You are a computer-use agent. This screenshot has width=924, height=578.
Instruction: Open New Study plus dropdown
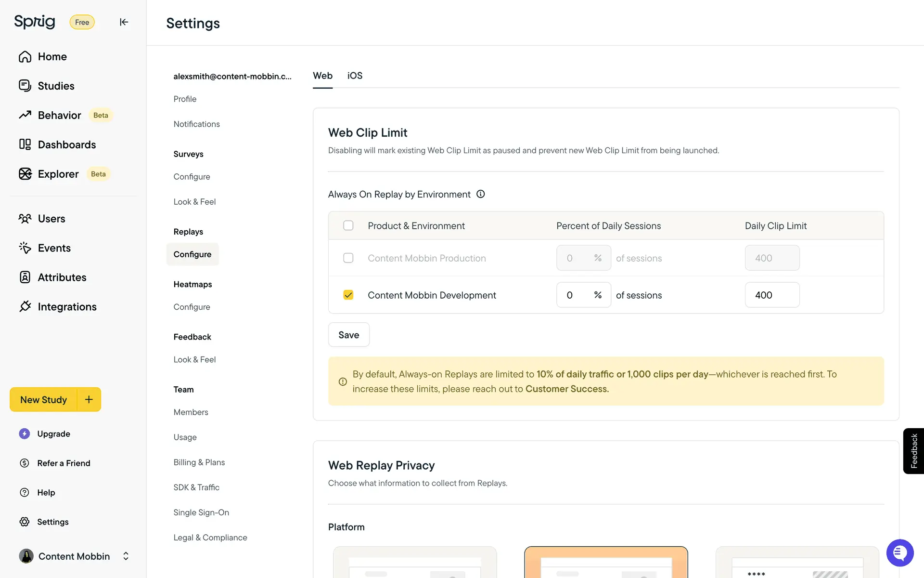click(x=89, y=399)
